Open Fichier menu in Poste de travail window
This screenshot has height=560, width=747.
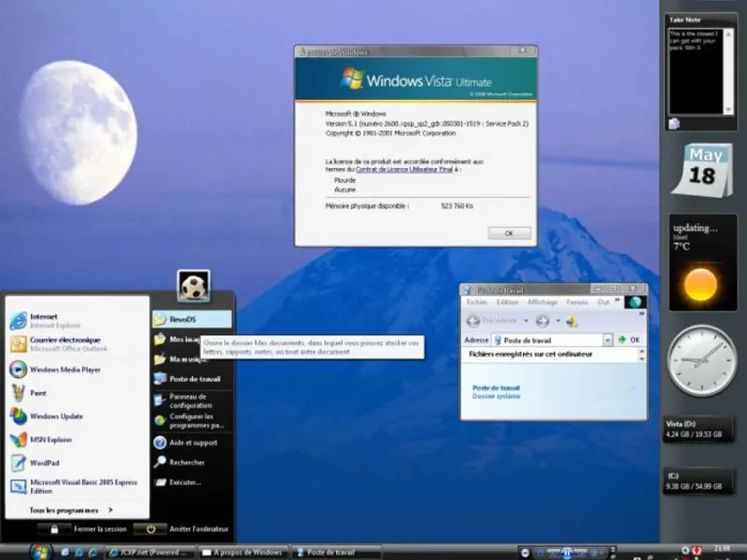(x=477, y=301)
